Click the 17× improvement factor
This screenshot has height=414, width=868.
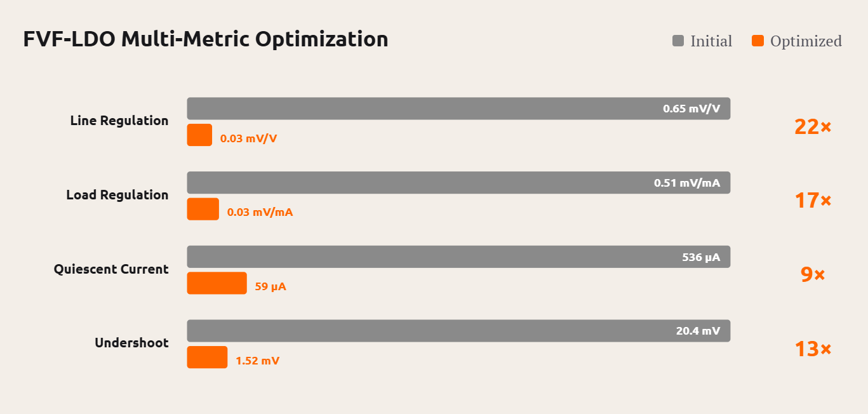pos(813,201)
